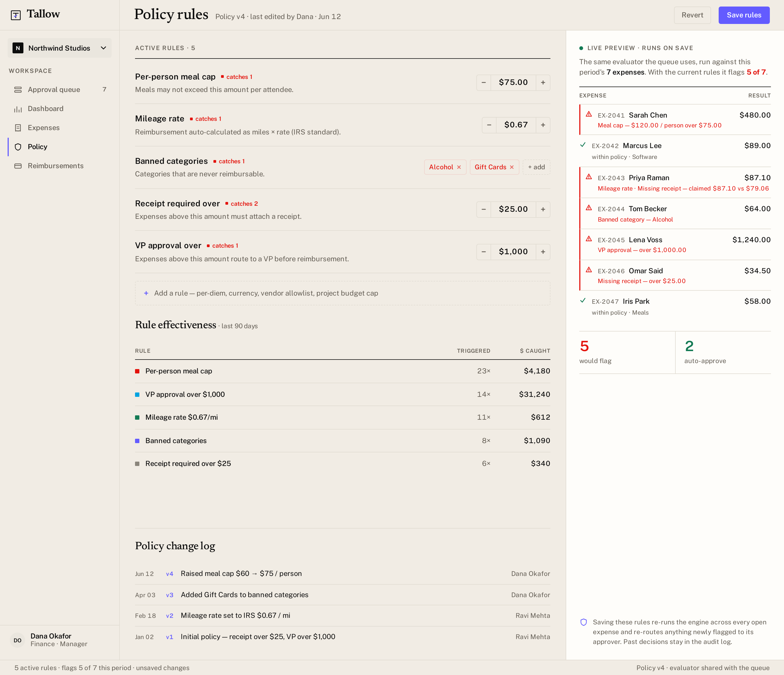Click warning icon for EX-2044 Tom Becker
This screenshot has height=675, width=784.
589,208
